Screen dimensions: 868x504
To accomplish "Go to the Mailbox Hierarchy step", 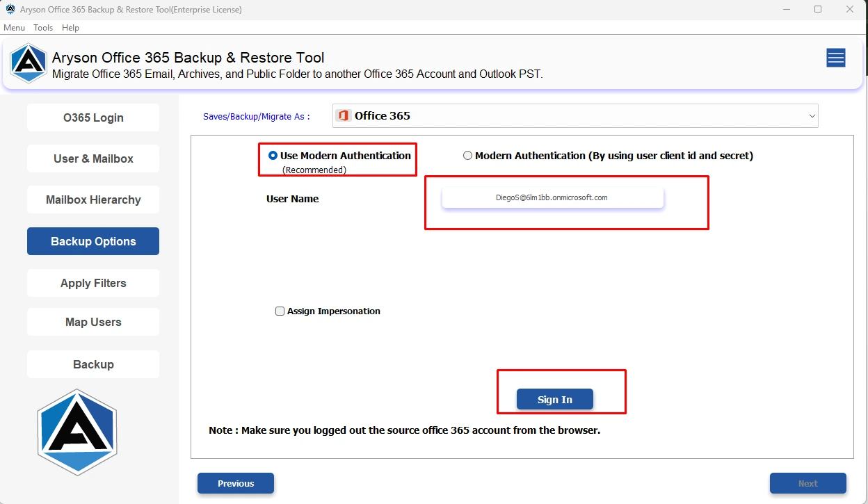I will click(x=93, y=200).
